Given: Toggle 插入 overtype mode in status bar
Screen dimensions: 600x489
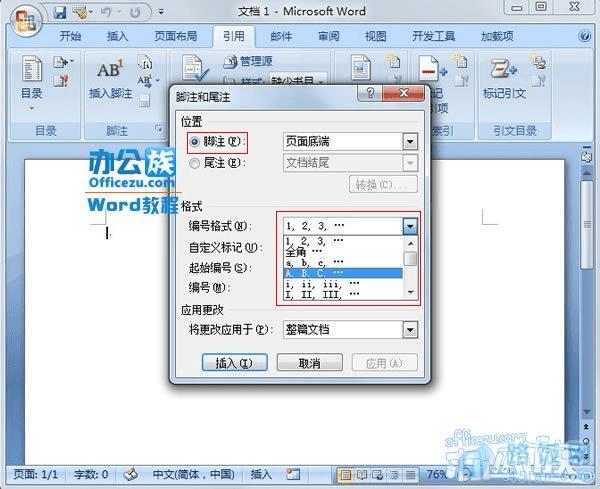Looking at the screenshot, I should [x=261, y=474].
